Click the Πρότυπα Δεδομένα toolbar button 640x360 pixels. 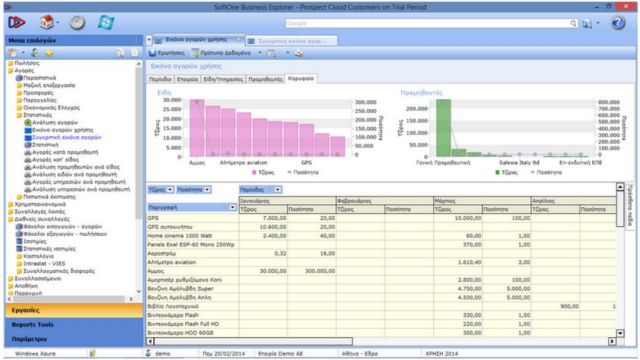coord(222,53)
